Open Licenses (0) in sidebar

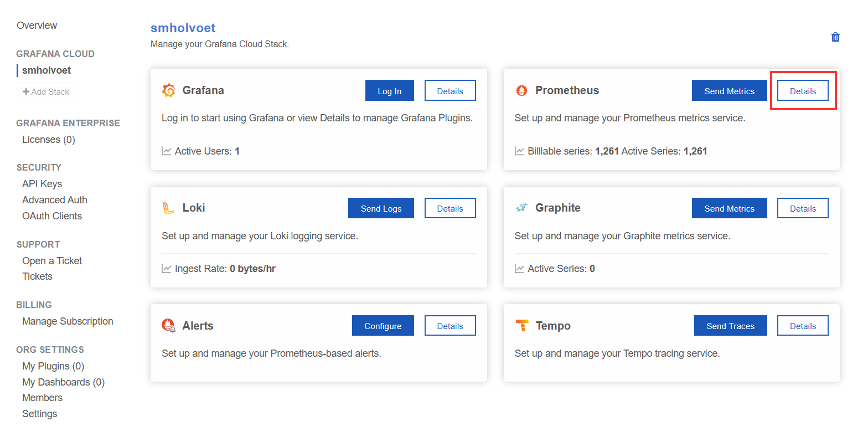pos(49,140)
